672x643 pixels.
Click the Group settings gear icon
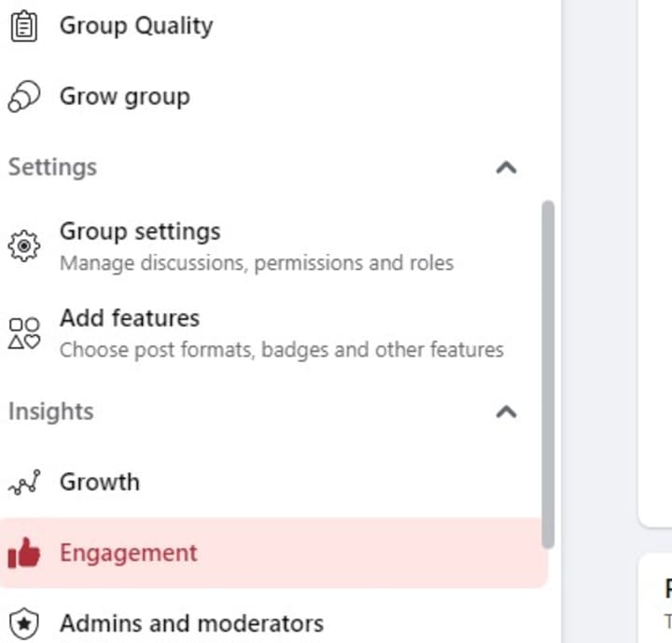[23, 245]
